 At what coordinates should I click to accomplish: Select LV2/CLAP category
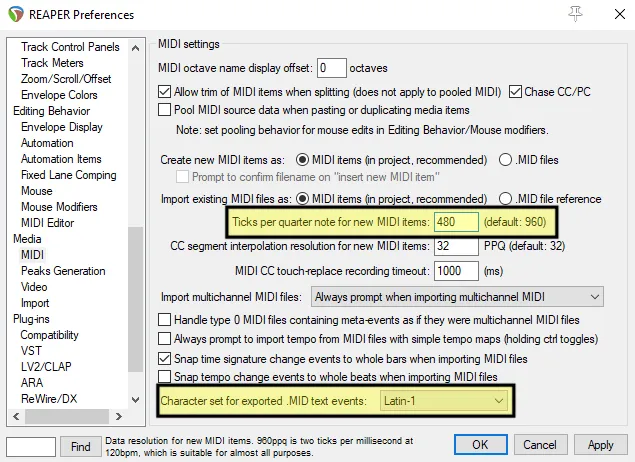(46, 367)
